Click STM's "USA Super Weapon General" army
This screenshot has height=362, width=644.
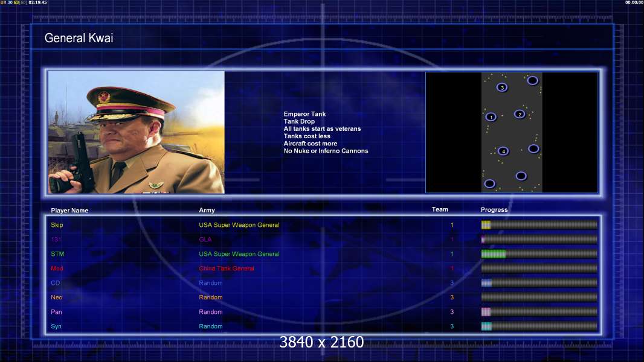click(x=239, y=254)
